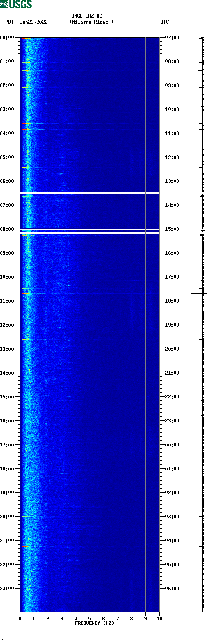Screen dimensions: 220x644
Task: Click the '12:00' PDT time label
Action: click(7, 325)
